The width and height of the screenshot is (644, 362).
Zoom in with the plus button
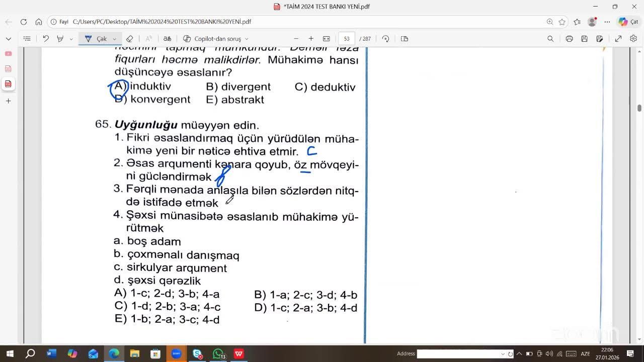(x=311, y=39)
